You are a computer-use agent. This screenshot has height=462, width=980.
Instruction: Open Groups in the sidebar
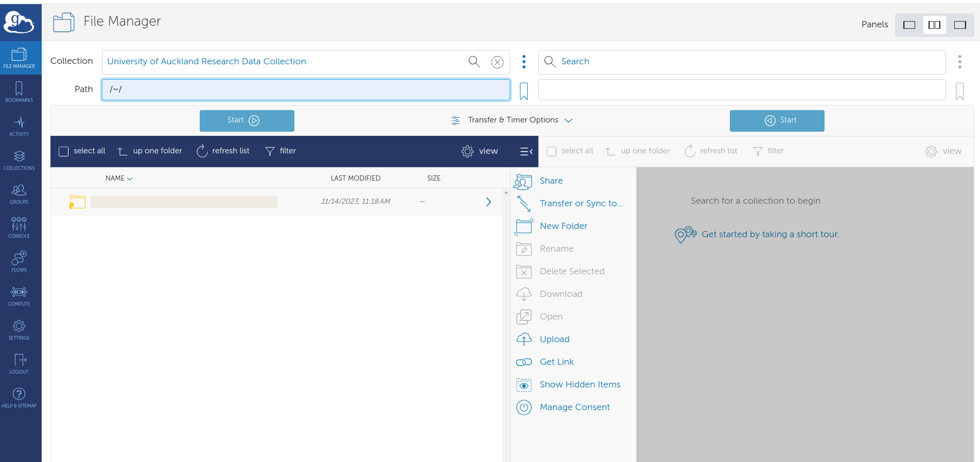[19, 194]
